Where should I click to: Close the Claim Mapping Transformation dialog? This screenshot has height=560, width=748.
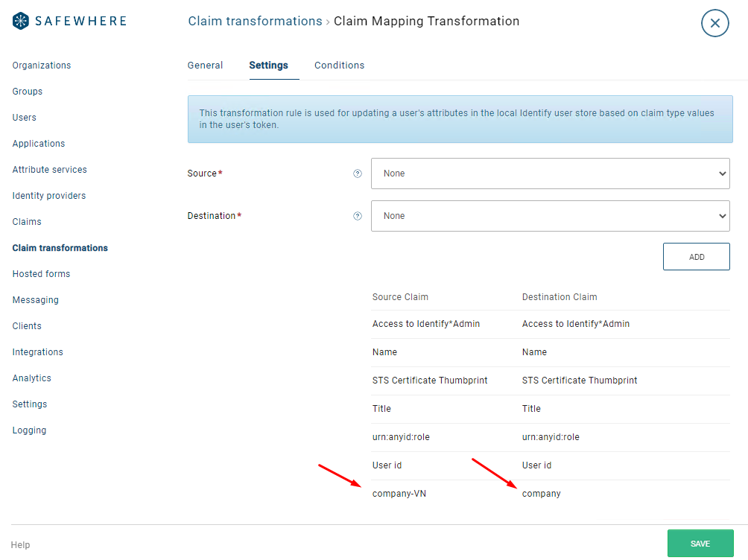pyautogui.click(x=714, y=23)
